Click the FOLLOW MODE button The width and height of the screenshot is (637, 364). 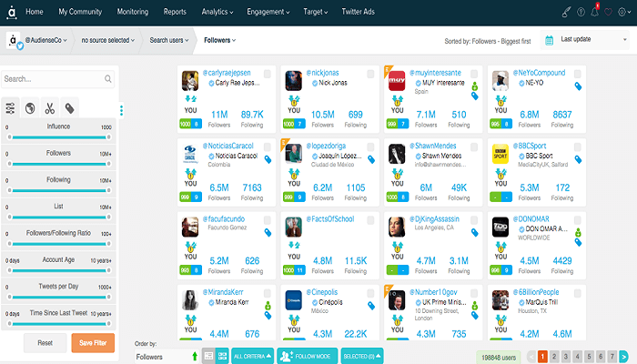[x=308, y=357]
